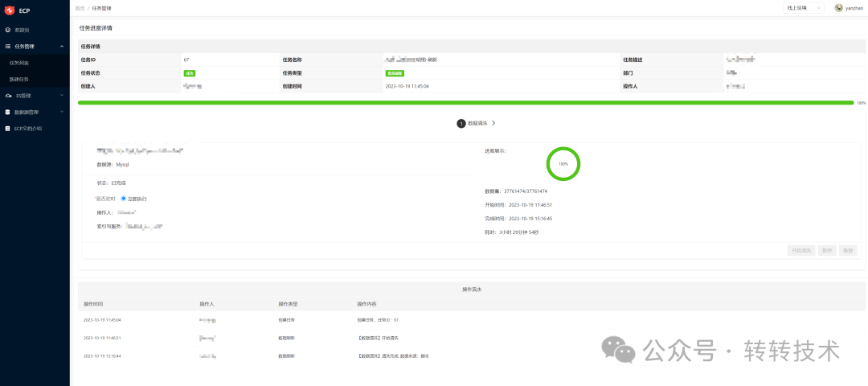Click the arrow next to 数据清洗 step
The width and height of the screenshot is (868, 386).
pos(493,123)
